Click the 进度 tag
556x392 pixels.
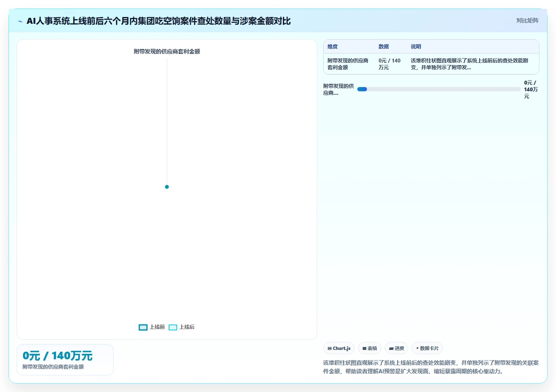point(396,348)
